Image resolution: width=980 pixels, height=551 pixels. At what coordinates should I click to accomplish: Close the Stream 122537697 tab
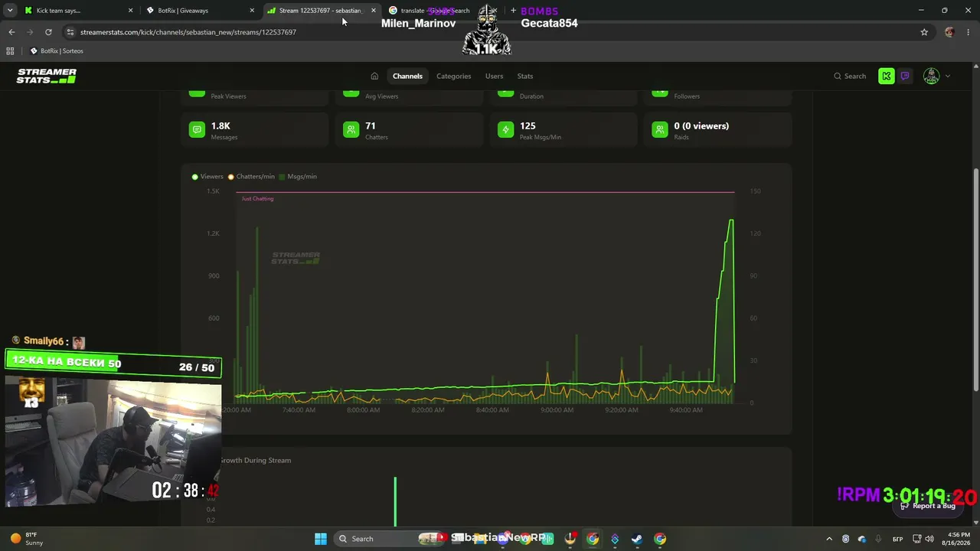coord(374,11)
